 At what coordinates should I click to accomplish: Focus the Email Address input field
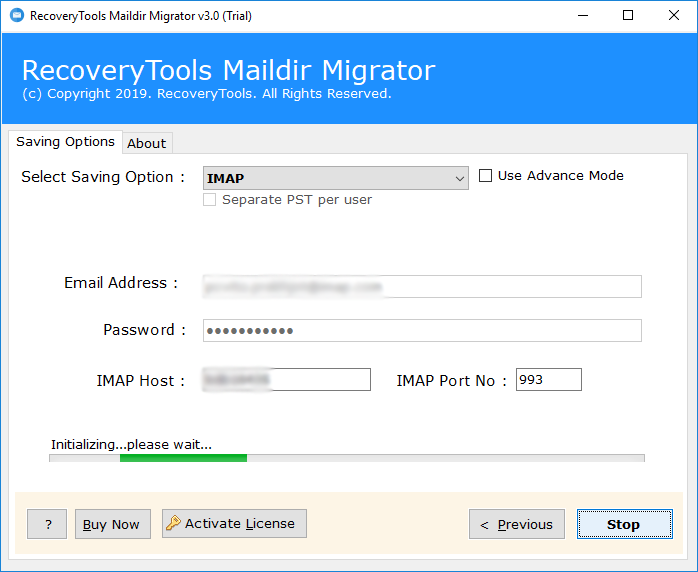[x=422, y=286]
